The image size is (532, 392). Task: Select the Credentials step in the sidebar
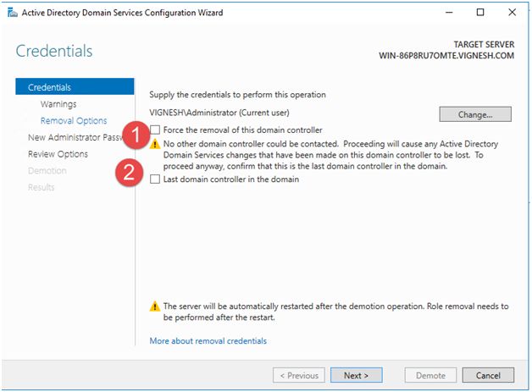point(49,87)
